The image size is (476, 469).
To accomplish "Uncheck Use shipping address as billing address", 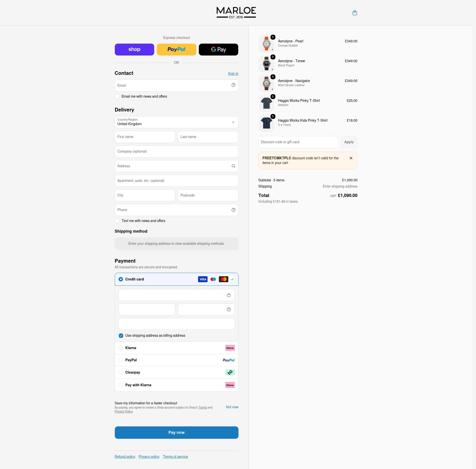I will pos(121,336).
